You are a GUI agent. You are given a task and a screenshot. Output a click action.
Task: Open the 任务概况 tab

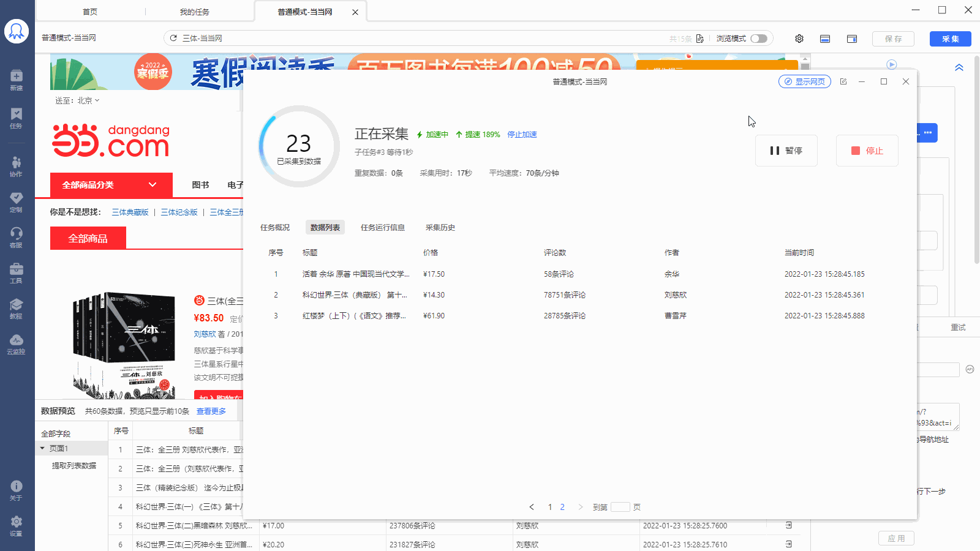[275, 228]
